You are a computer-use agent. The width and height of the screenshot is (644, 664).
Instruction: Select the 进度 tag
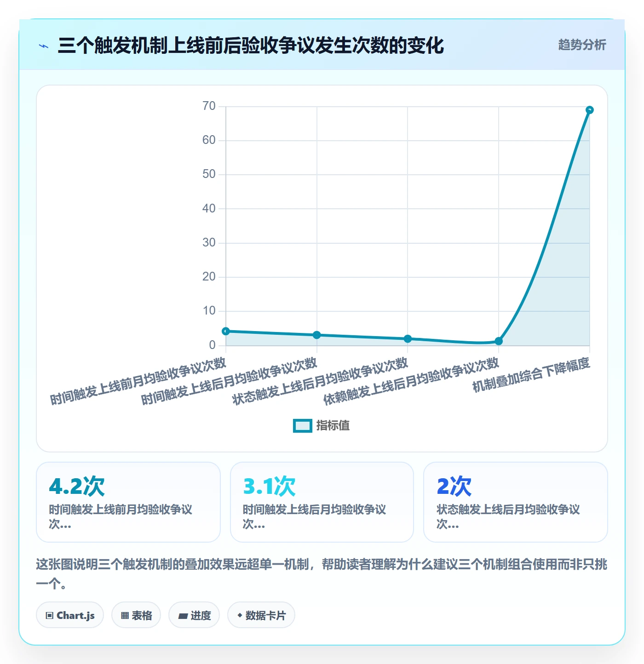(194, 615)
